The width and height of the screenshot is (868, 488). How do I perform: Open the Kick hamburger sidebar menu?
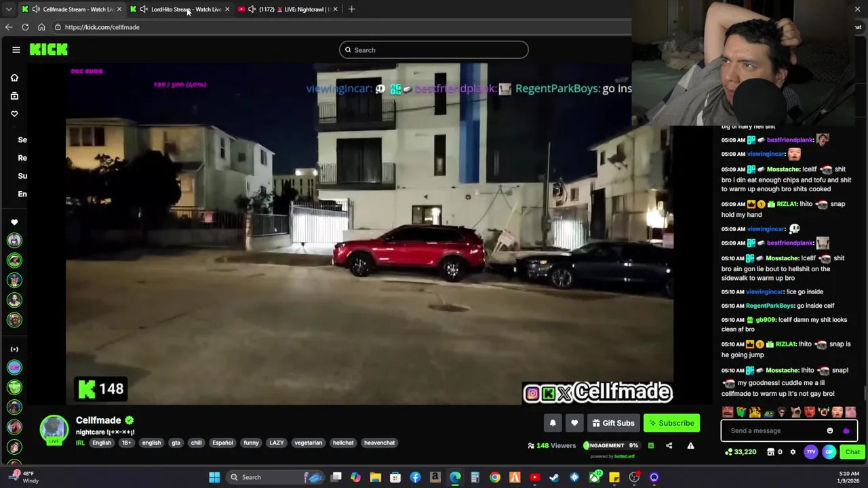click(16, 49)
